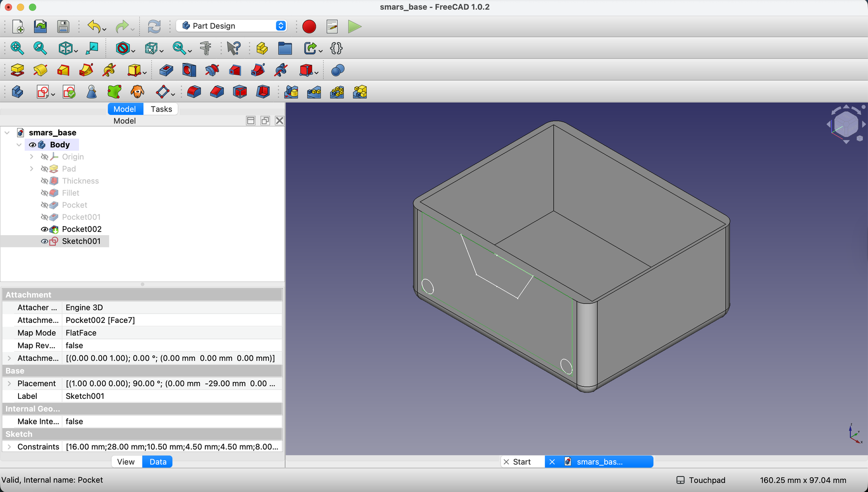Select Pocket001 in the model tree
This screenshot has height=492, width=868.
click(81, 217)
